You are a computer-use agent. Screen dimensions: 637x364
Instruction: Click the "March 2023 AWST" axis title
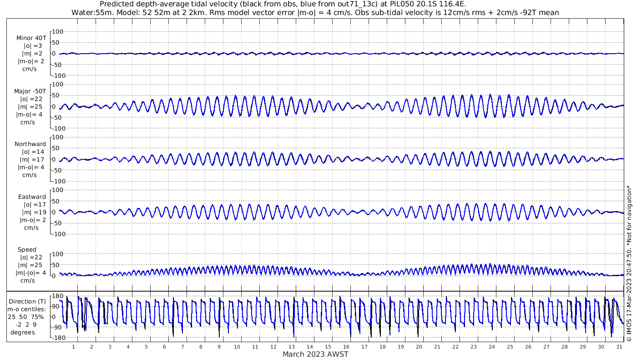point(315,354)
